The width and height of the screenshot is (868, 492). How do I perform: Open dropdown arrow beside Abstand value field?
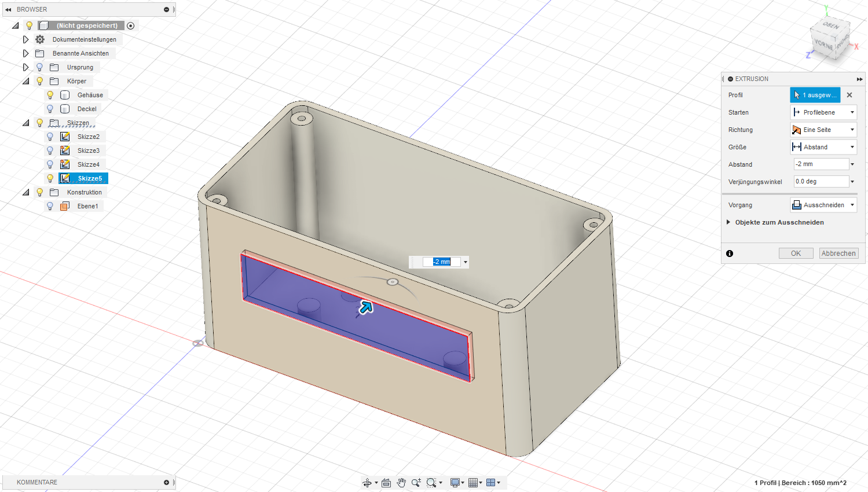[x=852, y=164]
